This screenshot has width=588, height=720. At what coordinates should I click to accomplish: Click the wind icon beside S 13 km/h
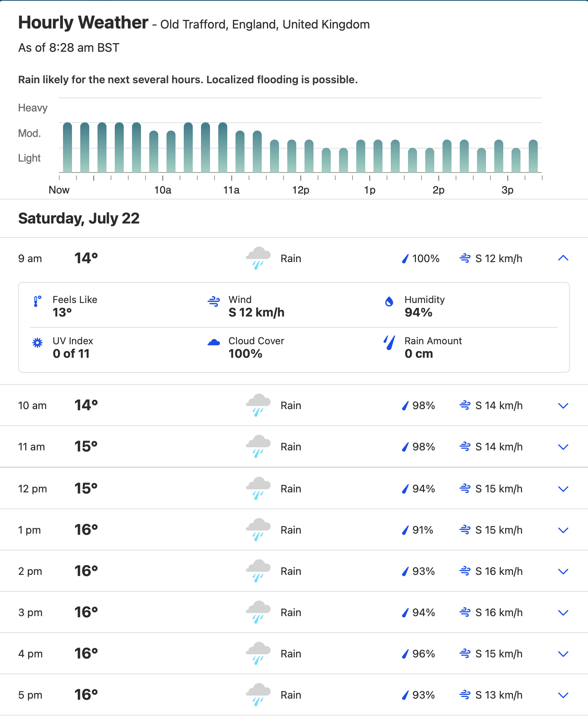pyautogui.click(x=465, y=695)
